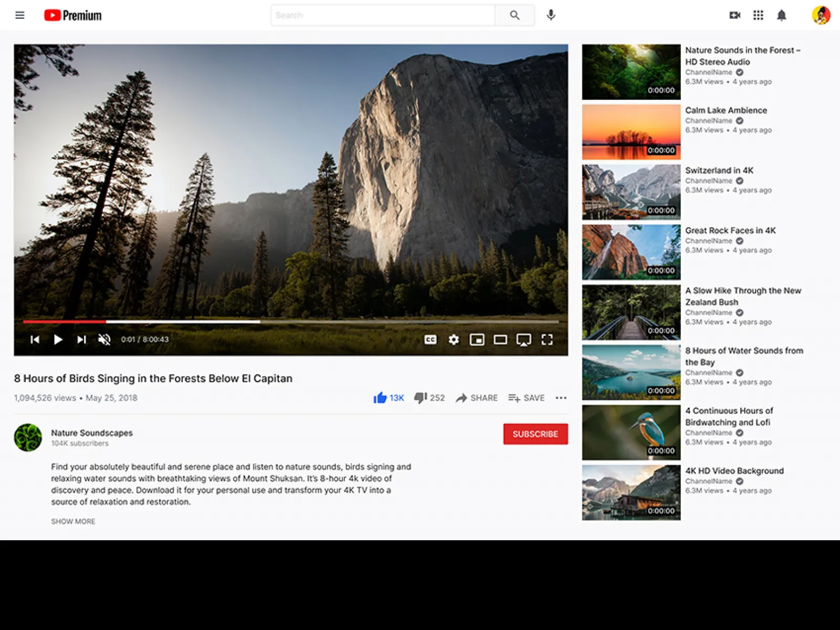
Task: Open the YouTube apps grid icon
Action: [758, 15]
